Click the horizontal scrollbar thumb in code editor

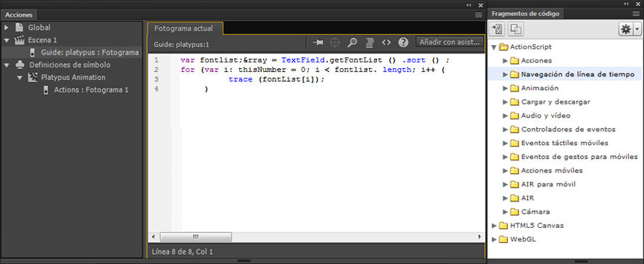click(x=196, y=237)
